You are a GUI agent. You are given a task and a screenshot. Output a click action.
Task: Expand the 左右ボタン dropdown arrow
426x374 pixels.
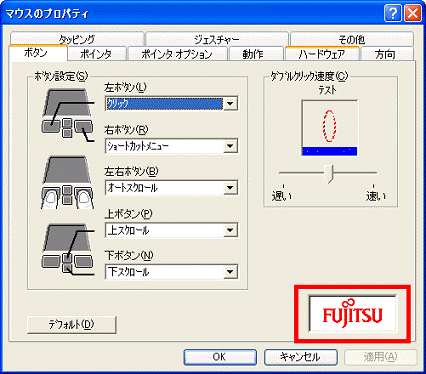pos(230,188)
